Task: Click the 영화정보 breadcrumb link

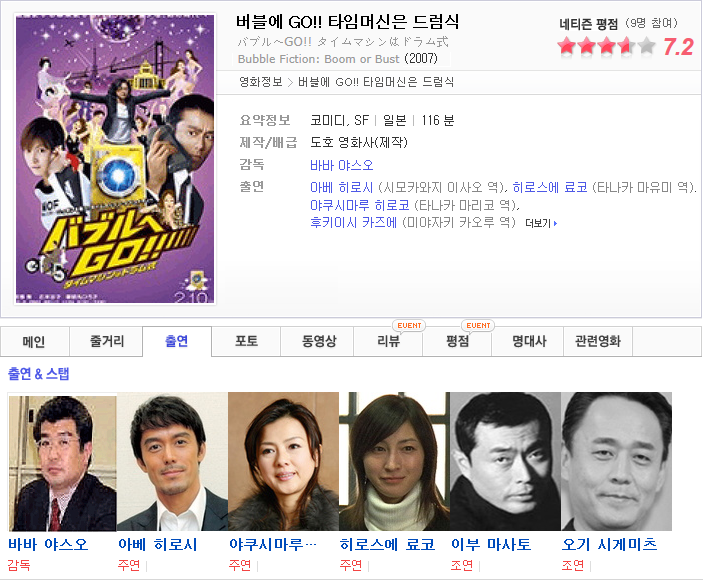Action: tap(260, 82)
